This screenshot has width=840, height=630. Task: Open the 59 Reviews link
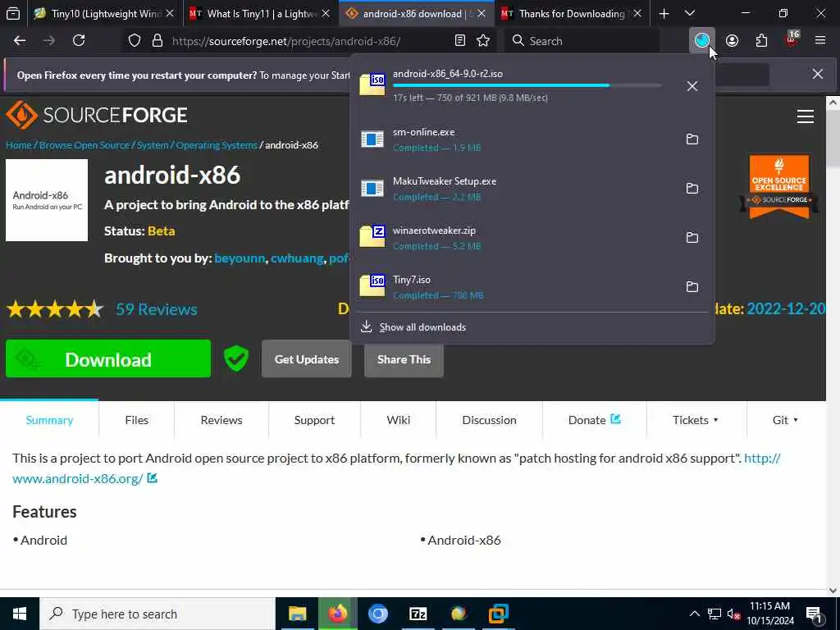157,309
